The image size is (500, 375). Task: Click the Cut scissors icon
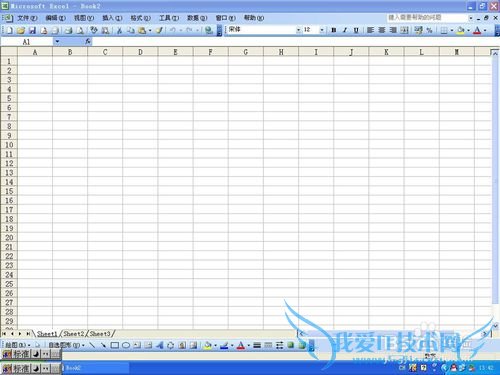[119, 30]
